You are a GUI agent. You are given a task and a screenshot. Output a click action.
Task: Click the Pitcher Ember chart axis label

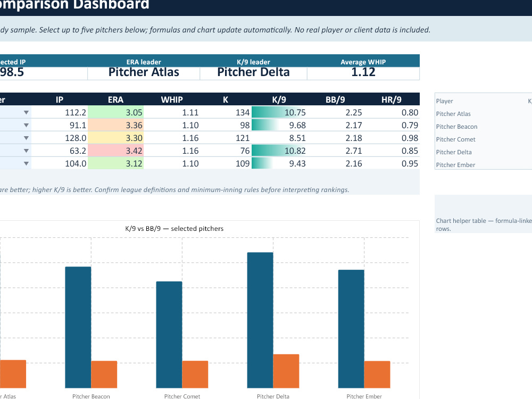coord(364,396)
